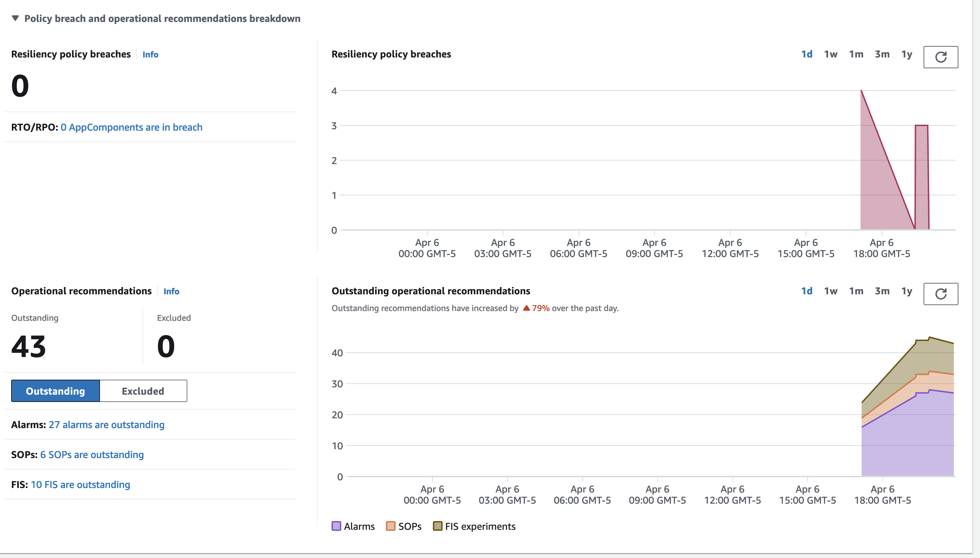Open Info for Resiliency policy breaches
This screenshot has width=980, height=558.
150,54
